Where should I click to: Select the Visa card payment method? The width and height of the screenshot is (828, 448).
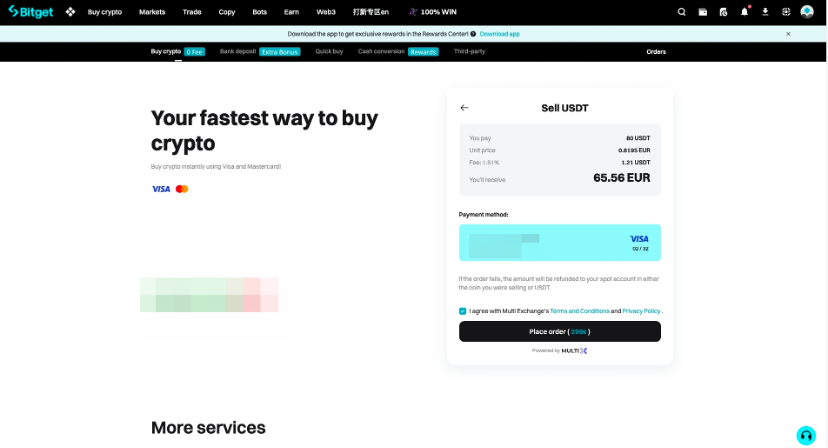click(560, 242)
